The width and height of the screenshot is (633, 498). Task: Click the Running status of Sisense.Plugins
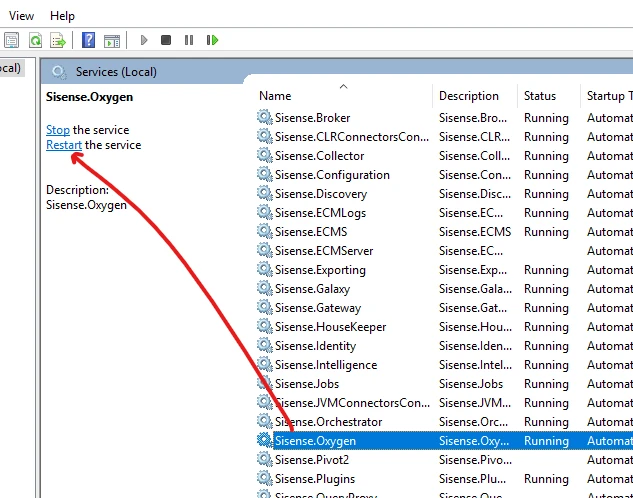pyautogui.click(x=546, y=479)
